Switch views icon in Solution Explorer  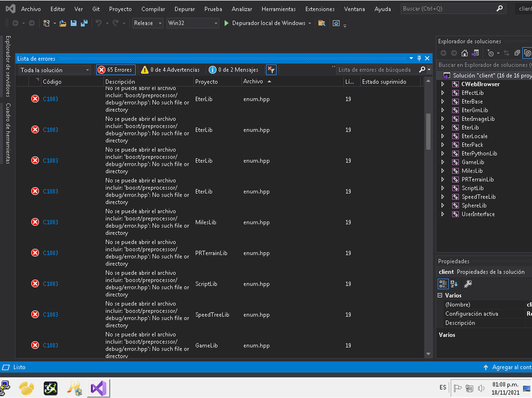point(475,53)
